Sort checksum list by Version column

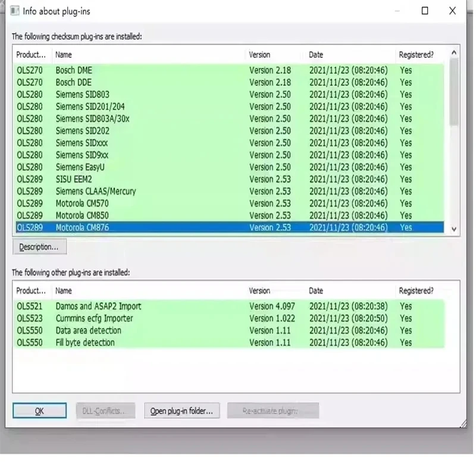tap(259, 54)
